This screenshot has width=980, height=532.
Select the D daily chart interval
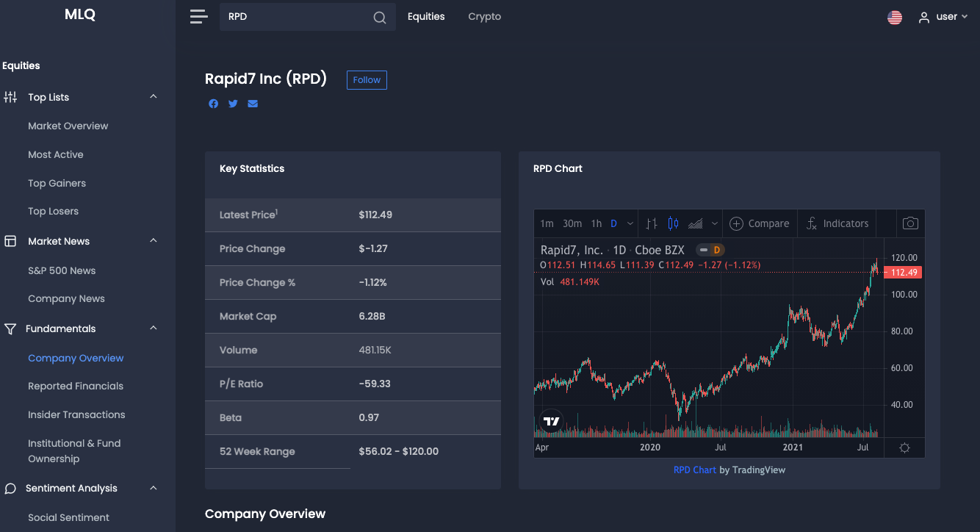point(613,223)
